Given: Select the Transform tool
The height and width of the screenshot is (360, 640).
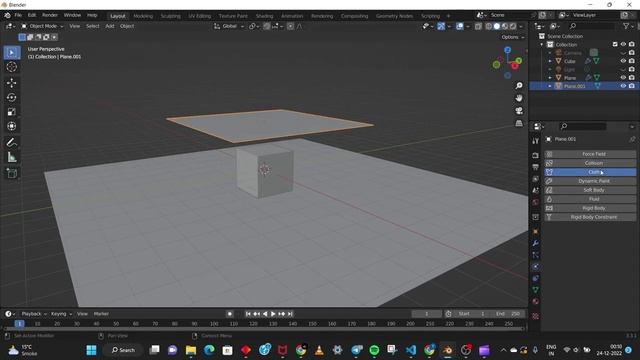Looking at the screenshot, I should coord(12,126).
